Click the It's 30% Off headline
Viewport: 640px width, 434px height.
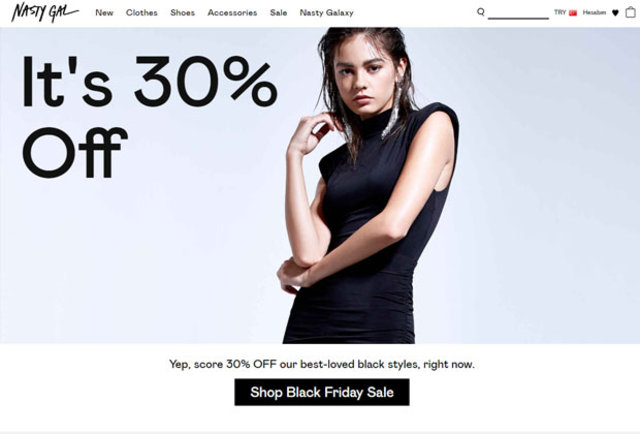click(x=149, y=117)
